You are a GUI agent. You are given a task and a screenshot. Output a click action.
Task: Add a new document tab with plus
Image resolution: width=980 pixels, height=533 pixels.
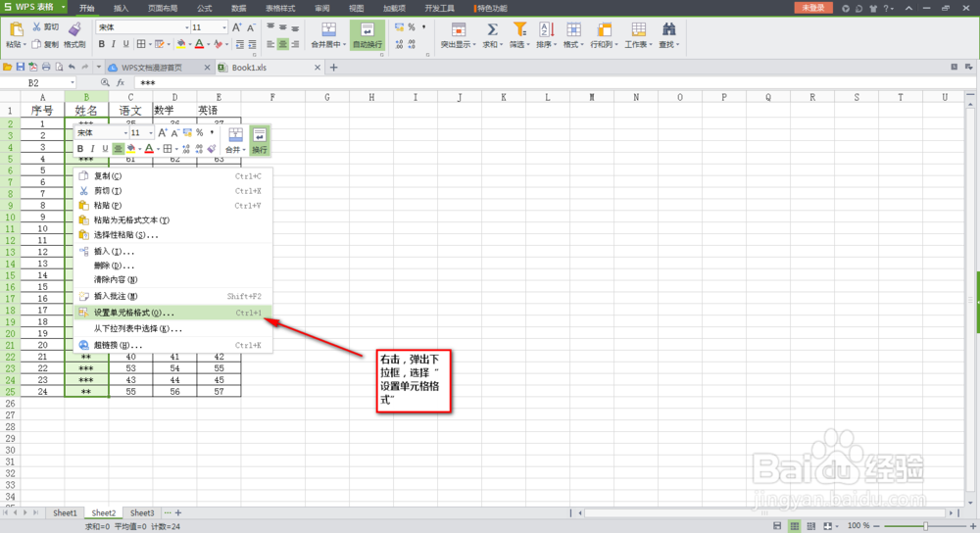333,68
